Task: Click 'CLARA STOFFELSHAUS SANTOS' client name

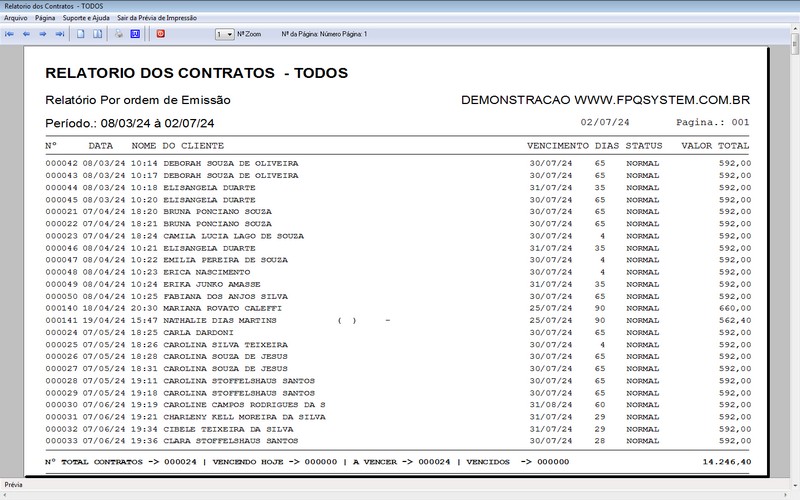Action: tap(231, 441)
